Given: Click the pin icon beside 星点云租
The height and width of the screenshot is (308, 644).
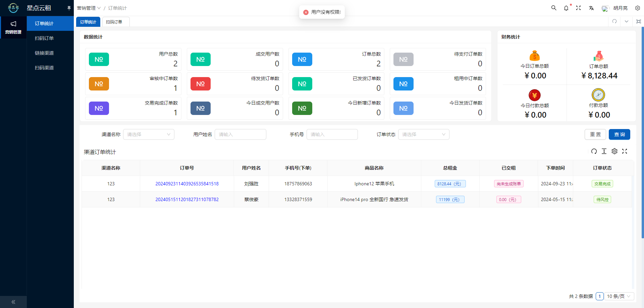Looking at the screenshot, I should click(69, 8).
